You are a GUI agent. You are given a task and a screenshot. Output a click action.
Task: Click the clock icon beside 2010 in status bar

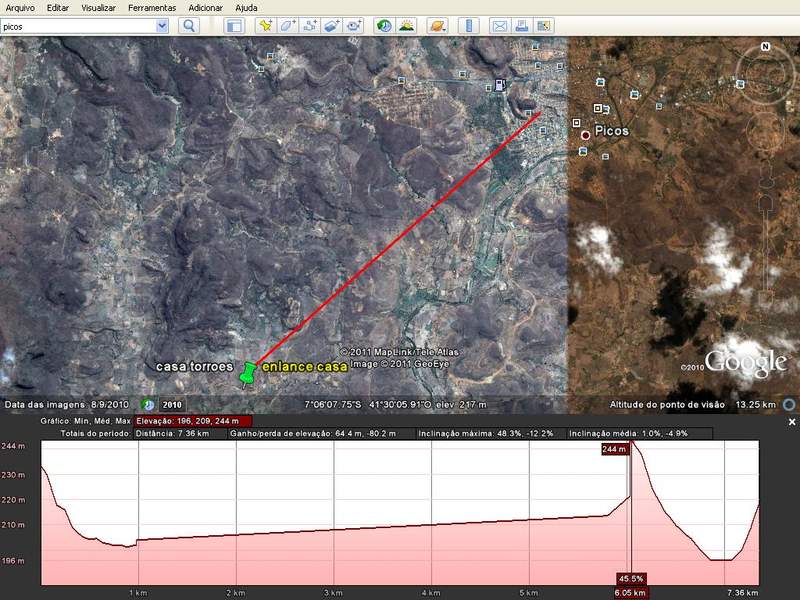[x=148, y=405]
